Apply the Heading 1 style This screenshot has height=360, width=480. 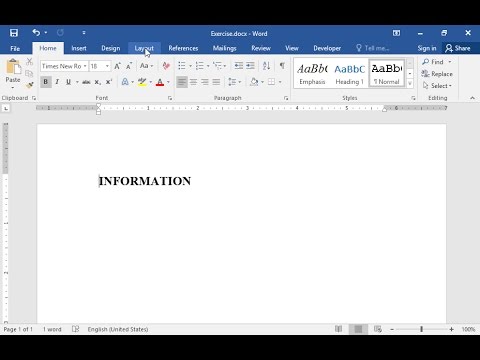click(x=349, y=74)
